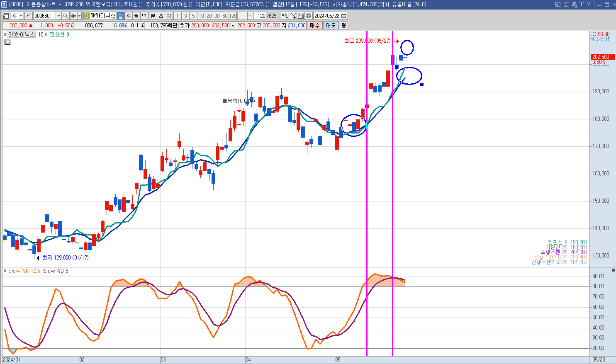Choose the 30 interval button

pyautogui.click(x=217, y=16)
